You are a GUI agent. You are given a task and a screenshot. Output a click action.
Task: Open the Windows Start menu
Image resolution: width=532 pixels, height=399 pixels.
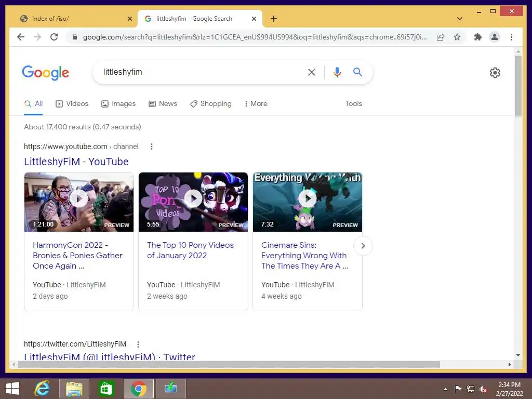click(x=12, y=389)
